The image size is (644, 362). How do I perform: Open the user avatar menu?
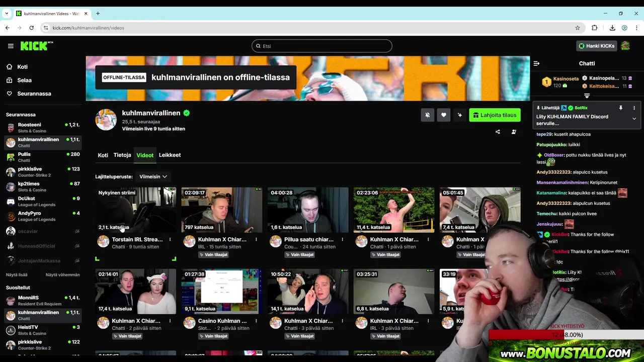[x=625, y=46]
